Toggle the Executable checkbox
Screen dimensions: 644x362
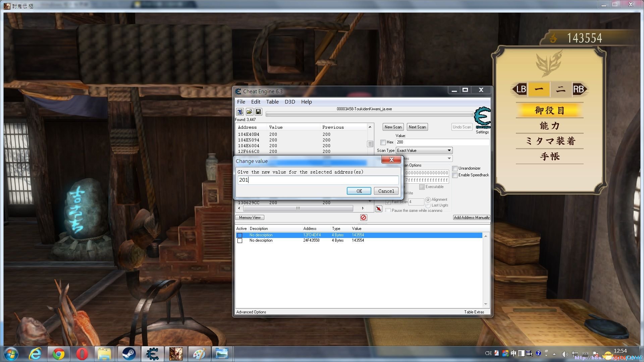[x=422, y=187]
